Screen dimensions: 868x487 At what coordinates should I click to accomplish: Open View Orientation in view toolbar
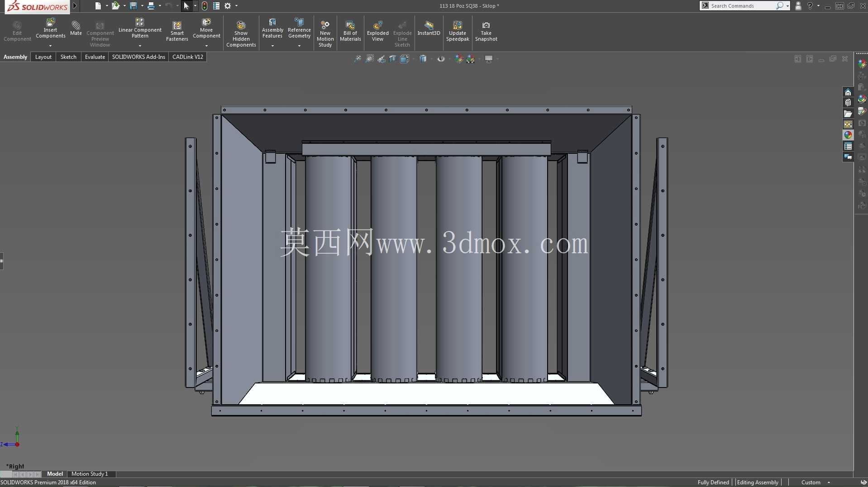(x=404, y=59)
